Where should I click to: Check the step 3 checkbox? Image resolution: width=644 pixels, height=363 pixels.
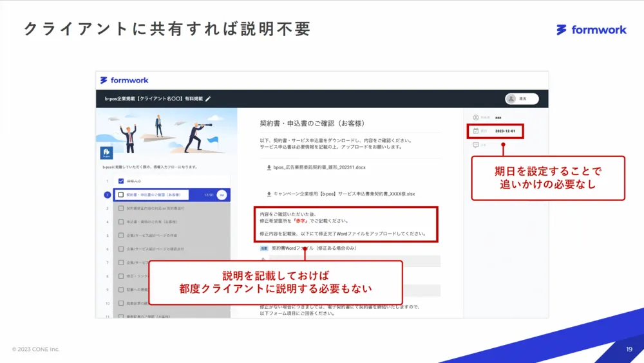point(121,208)
